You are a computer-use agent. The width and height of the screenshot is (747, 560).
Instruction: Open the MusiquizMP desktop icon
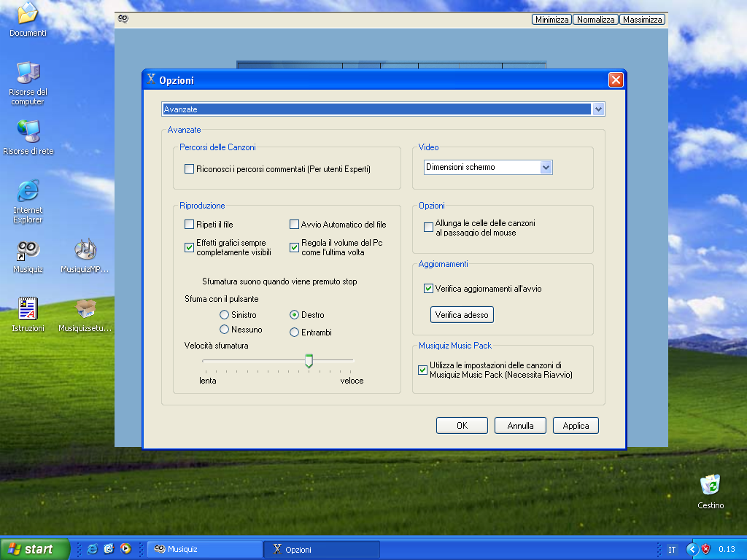pyautogui.click(x=85, y=252)
